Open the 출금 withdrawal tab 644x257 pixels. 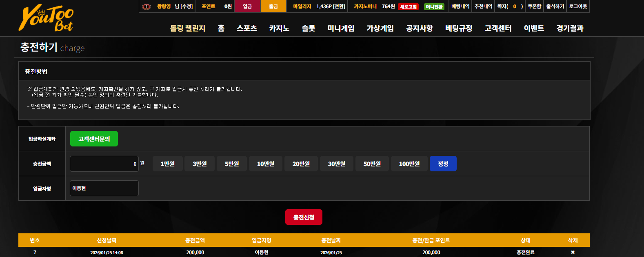tap(273, 6)
